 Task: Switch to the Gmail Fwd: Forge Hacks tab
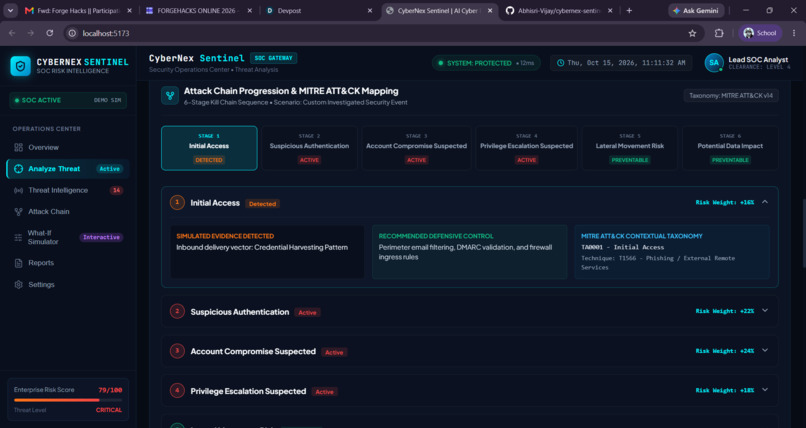77,11
